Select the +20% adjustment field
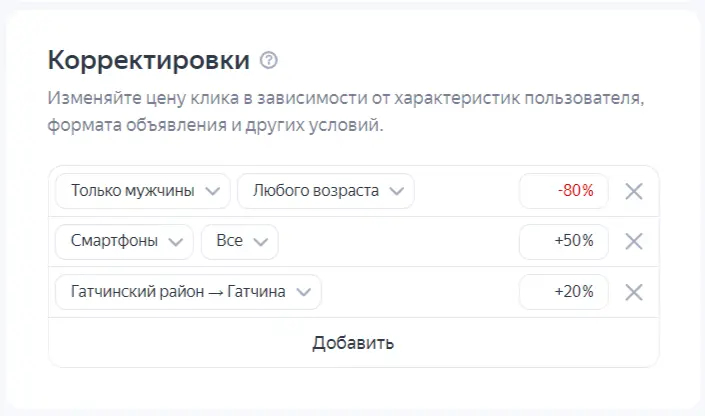705x416 pixels. pos(564,292)
